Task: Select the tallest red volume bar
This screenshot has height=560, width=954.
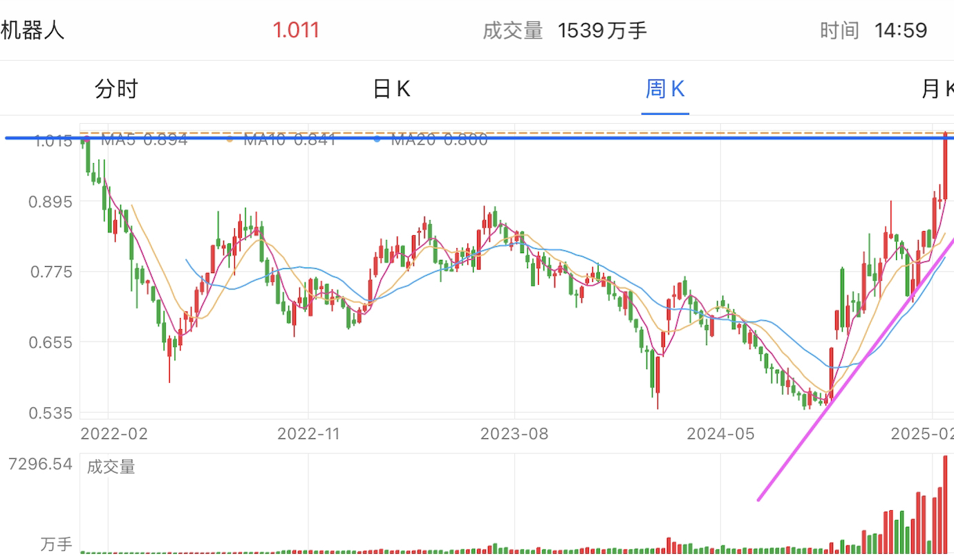Action: [x=946, y=505]
